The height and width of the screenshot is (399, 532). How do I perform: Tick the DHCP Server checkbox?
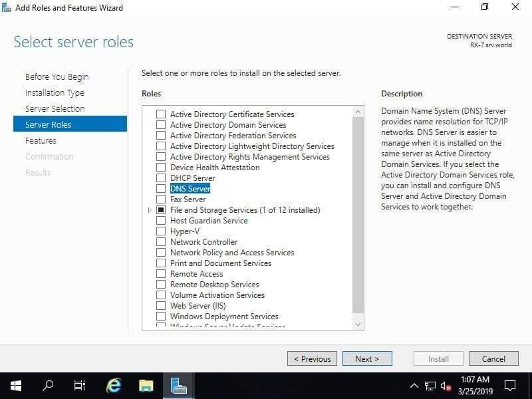161,178
